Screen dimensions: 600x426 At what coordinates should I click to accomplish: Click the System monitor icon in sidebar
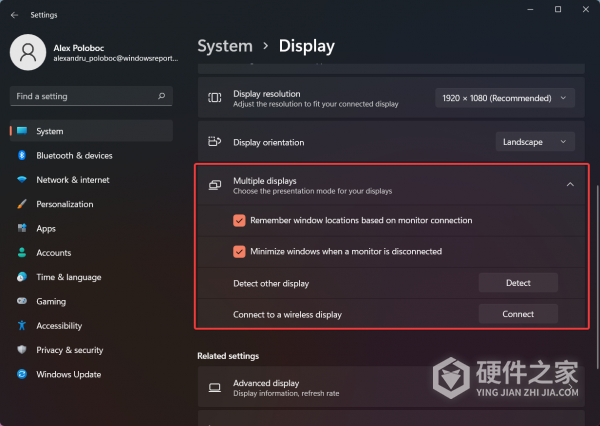(22, 131)
